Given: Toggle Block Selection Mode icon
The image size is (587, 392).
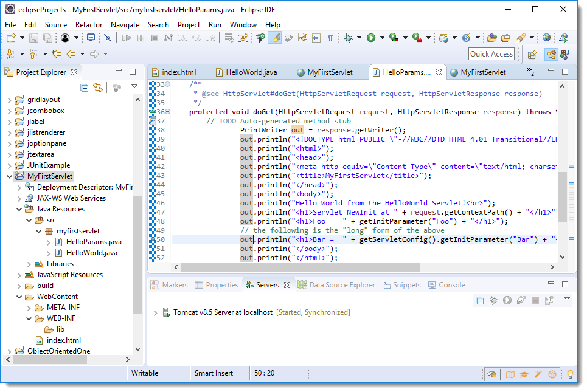Looking at the screenshot, I should click(x=316, y=38).
